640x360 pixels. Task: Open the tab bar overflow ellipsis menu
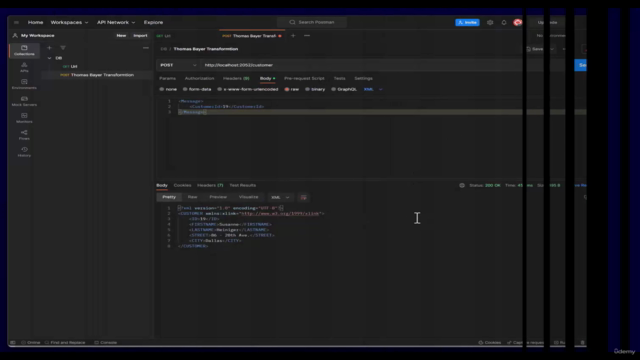(307, 36)
